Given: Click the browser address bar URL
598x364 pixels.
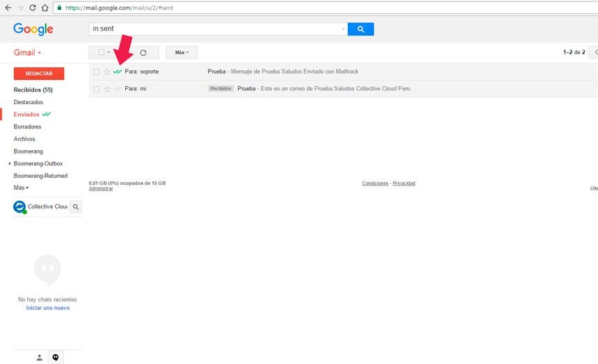Looking at the screenshot, I should [120, 8].
